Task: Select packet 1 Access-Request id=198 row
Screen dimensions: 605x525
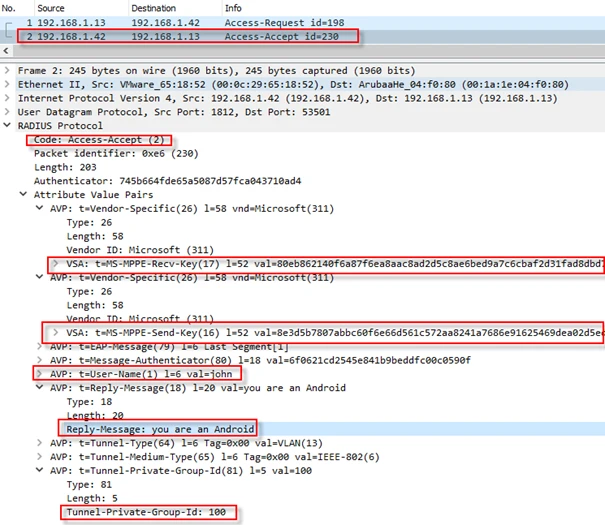Action: tap(150, 22)
